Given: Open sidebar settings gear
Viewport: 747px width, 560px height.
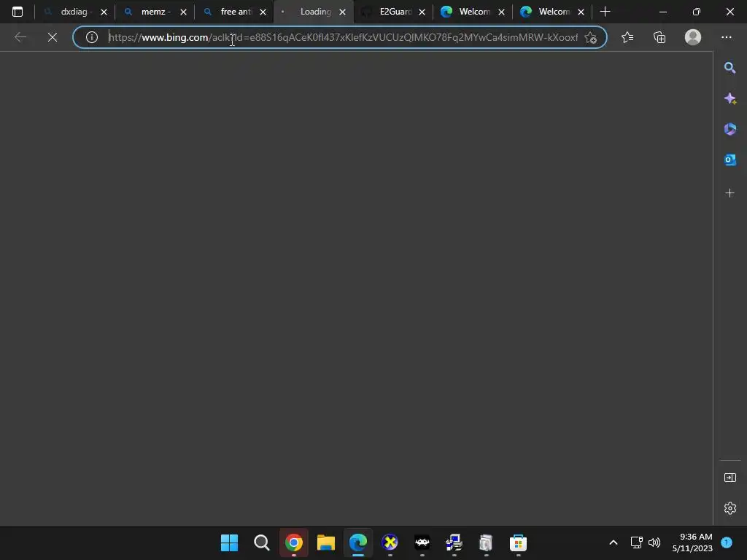Looking at the screenshot, I should point(729,508).
